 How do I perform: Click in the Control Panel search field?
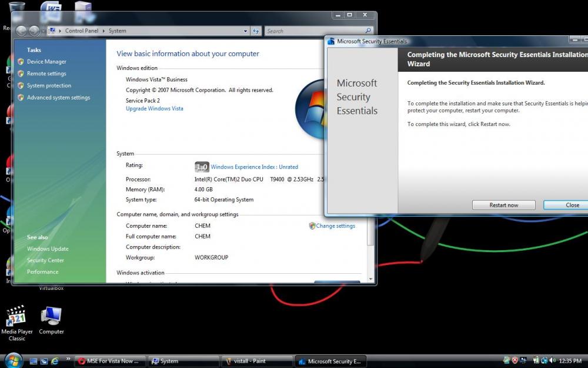click(x=315, y=31)
